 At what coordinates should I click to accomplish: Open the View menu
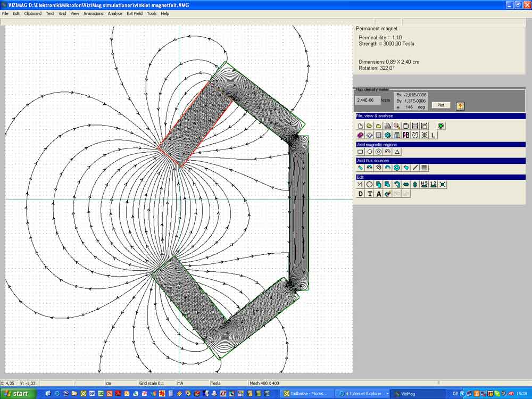[x=74, y=14]
